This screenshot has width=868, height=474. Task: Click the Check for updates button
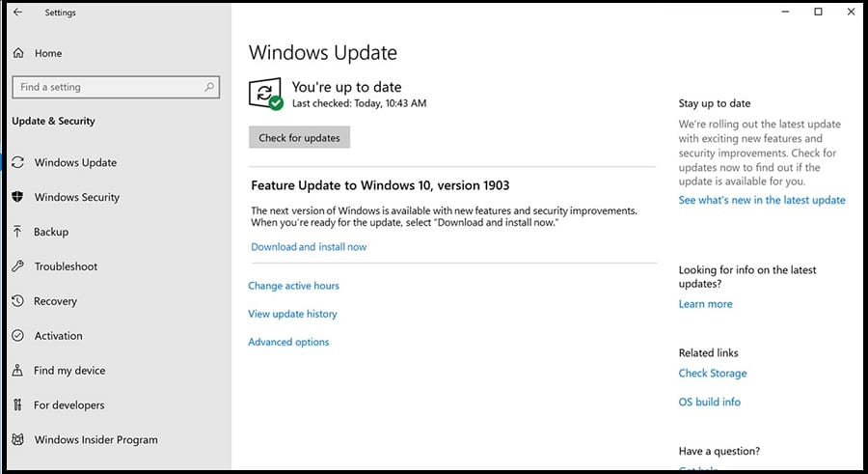299,137
